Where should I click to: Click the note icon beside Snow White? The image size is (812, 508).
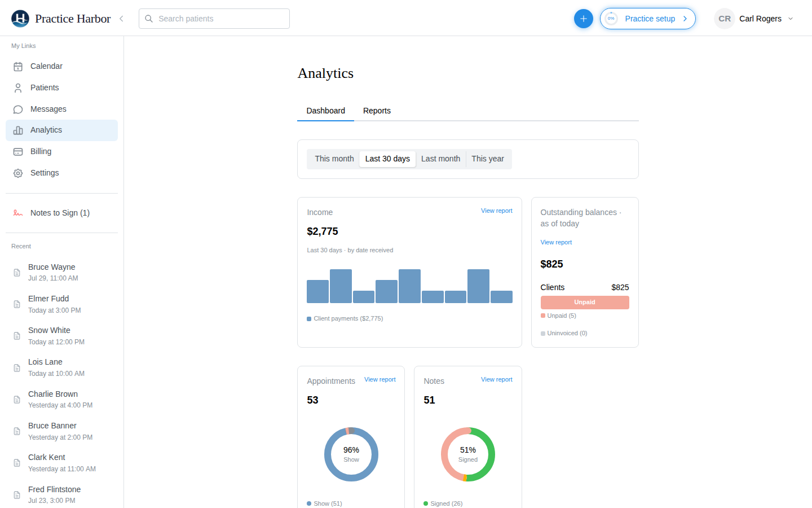click(x=17, y=336)
